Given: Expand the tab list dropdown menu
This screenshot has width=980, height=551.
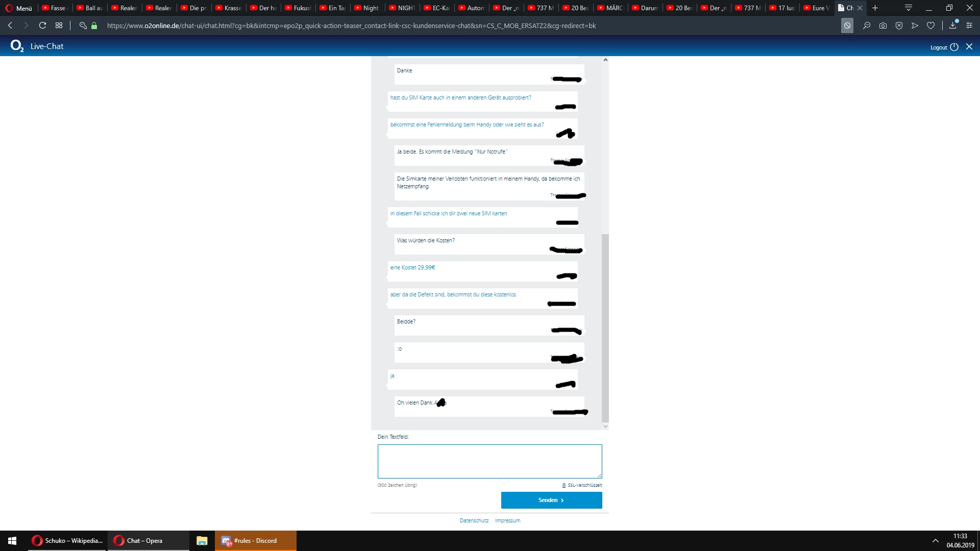Looking at the screenshot, I should [x=908, y=8].
